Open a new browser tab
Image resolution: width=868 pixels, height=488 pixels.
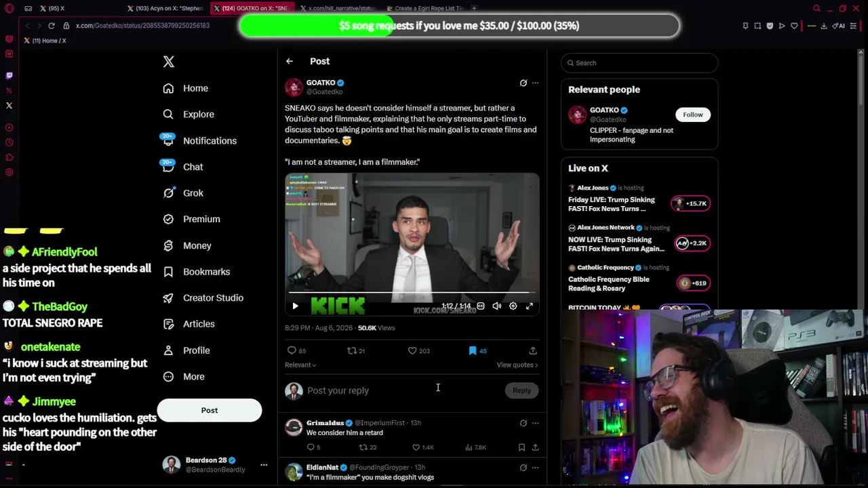pyautogui.click(x=474, y=8)
